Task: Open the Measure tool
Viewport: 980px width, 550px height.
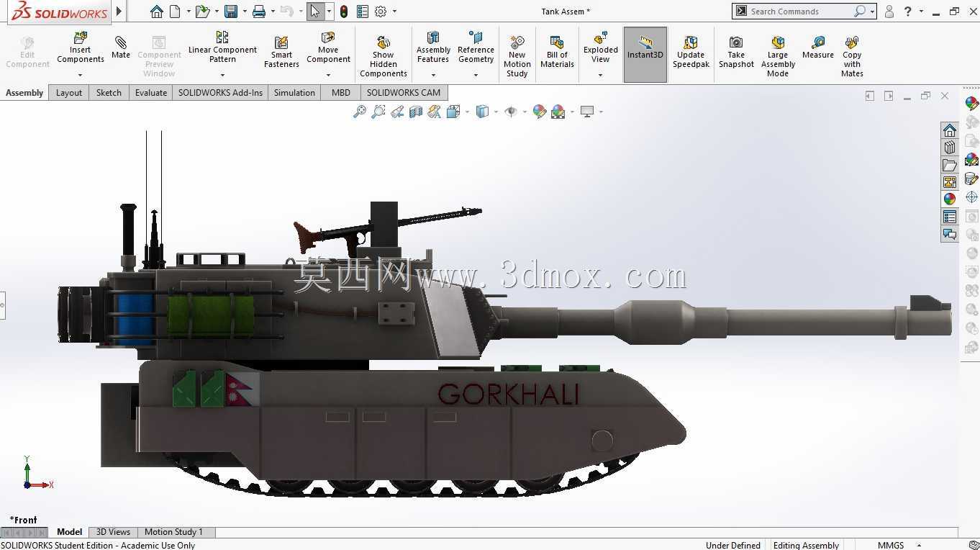Action: point(818,48)
